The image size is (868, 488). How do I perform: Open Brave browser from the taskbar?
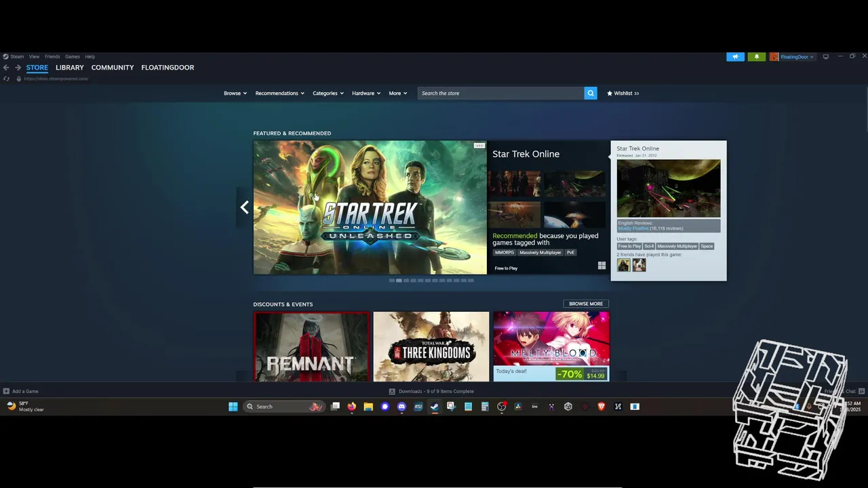pyautogui.click(x=601, y=407)
